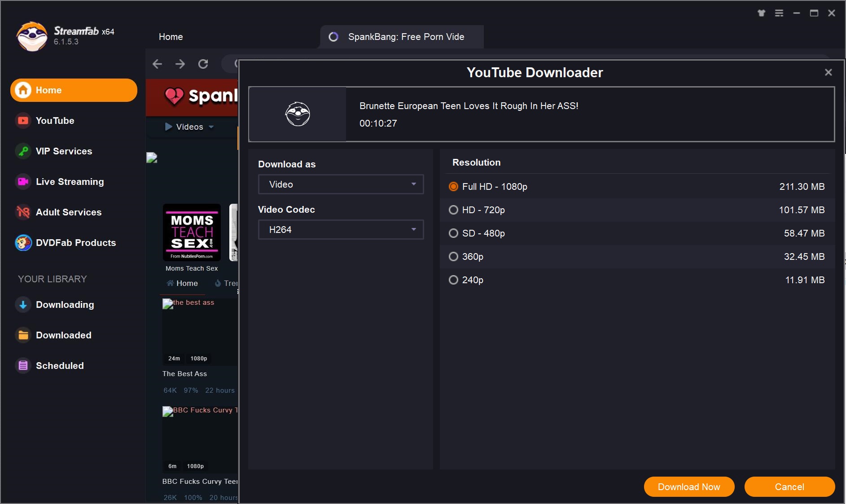The image size is (846, 504).
Task: Expand the Download as dropdown
Action: pos(341,184)
